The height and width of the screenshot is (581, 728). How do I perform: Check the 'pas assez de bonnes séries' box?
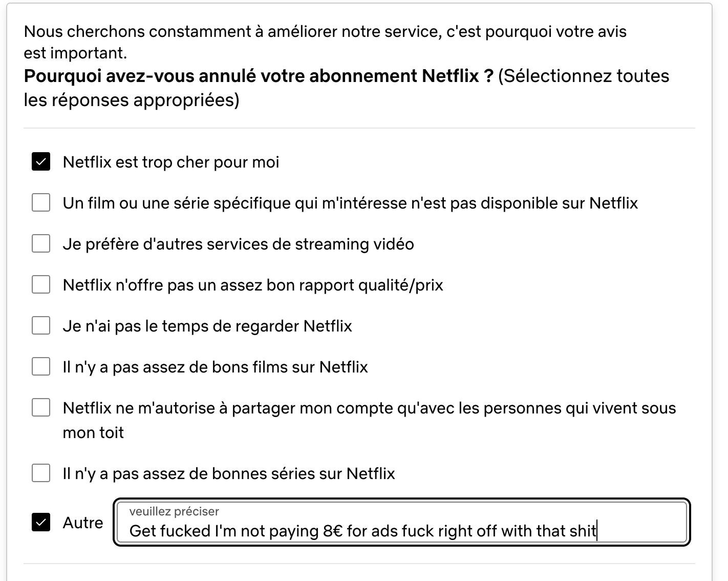pyautogui.click(x=41, y=473)
